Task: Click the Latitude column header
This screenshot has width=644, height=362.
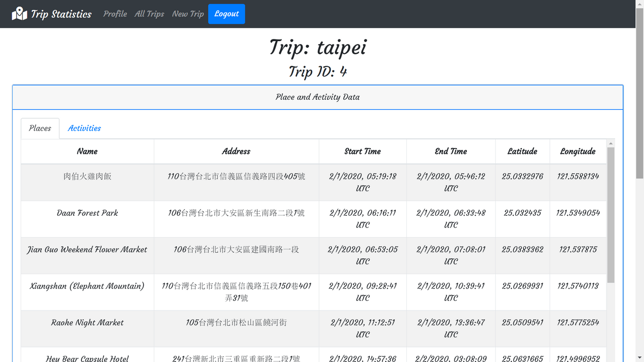Action: [x=522, y=151]
